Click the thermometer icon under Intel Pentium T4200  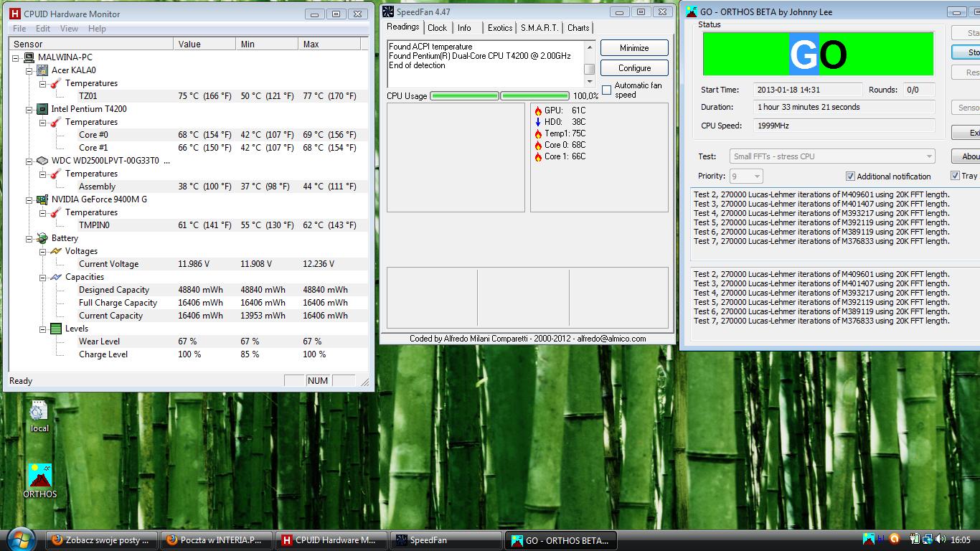click(56, 122)
